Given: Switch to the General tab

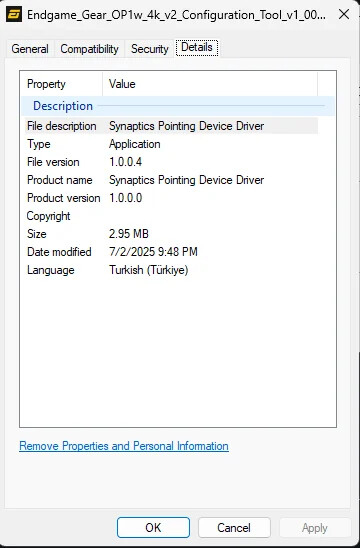Looking at the screenshot, I should (30, 49).
